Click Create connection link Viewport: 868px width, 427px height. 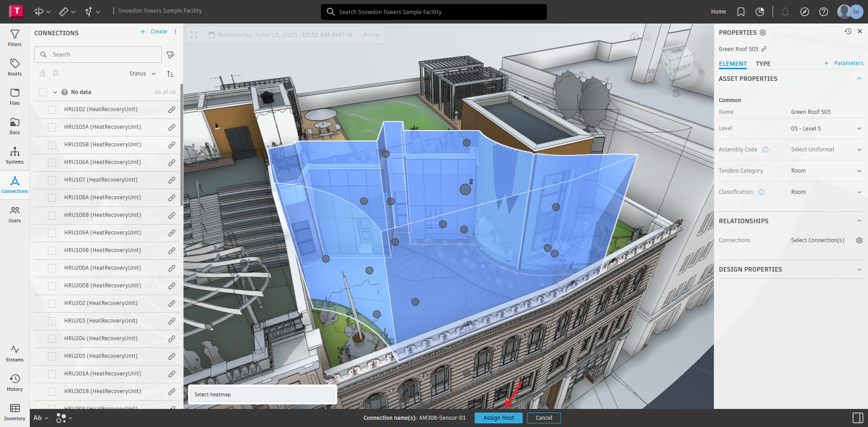[x=154, y=32]
